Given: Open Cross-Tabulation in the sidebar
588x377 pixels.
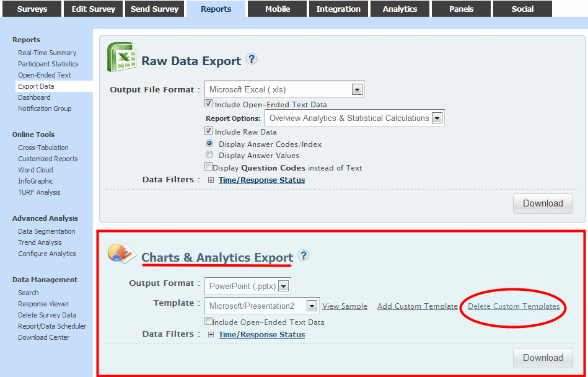Looking at the screenshot, I should (43, 148).
